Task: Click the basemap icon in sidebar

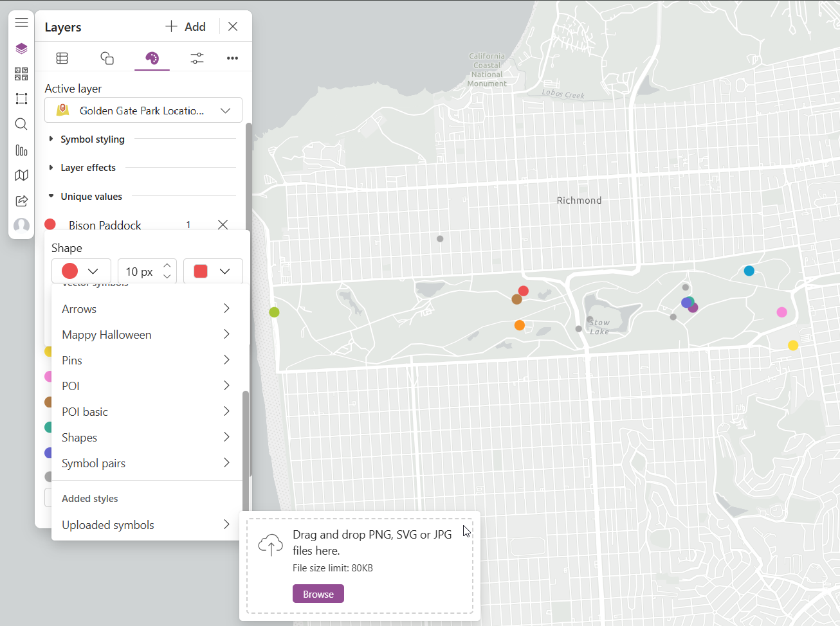Action: 21,175
